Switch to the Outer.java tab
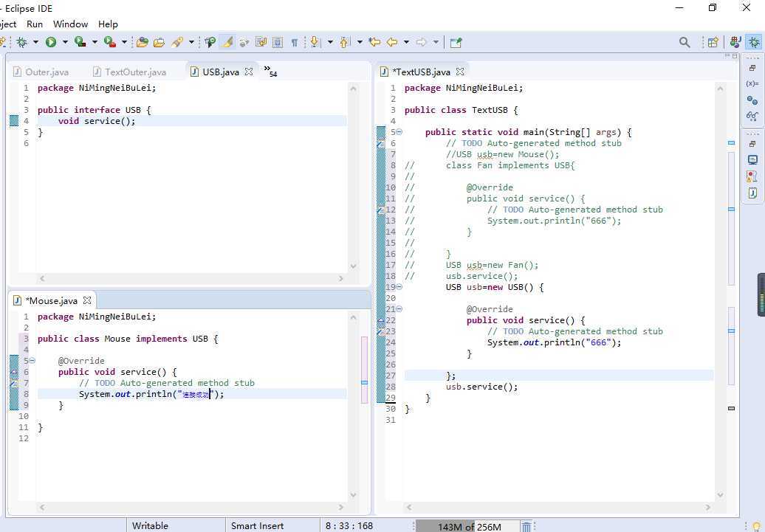The image size is (765, 532). 41,72
